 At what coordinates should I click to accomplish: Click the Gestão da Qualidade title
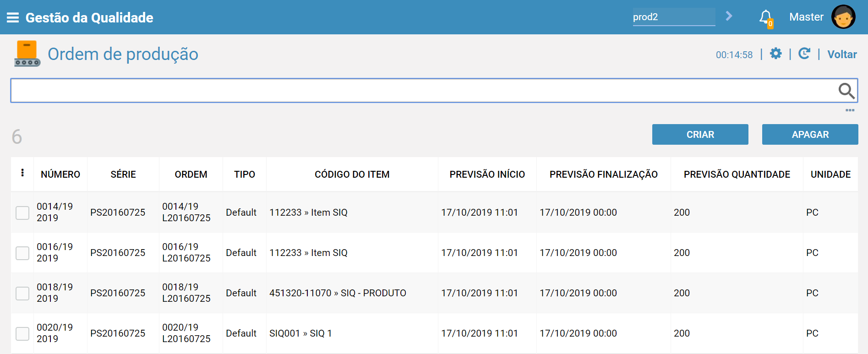(89, 17)
